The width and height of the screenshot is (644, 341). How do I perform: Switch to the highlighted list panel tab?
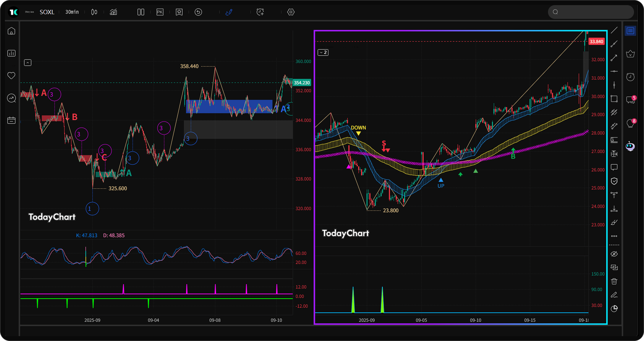(630, 31)
